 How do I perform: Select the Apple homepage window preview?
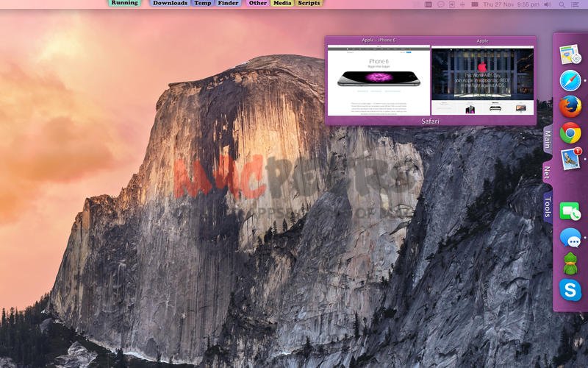[x=483, y=80]
